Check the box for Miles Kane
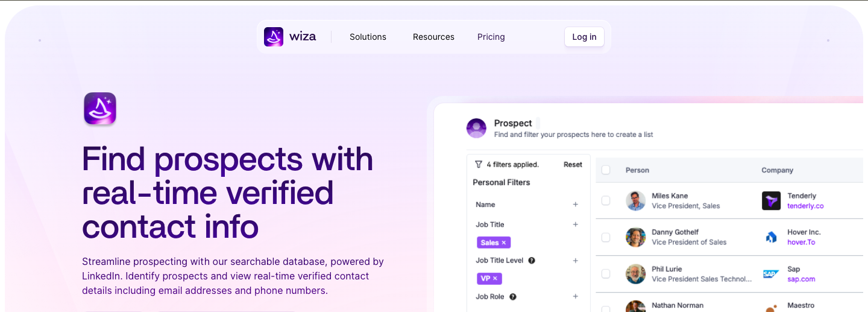868x312 pixels. [x=606, y=201]
